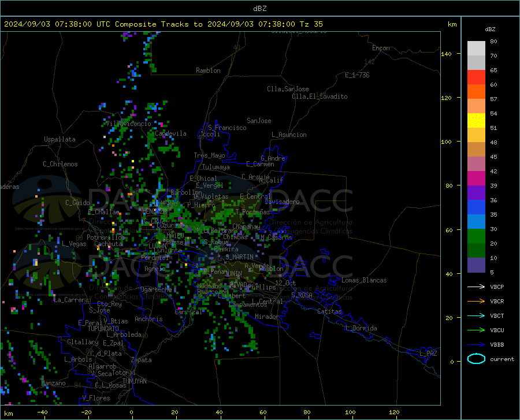Click the L_Asuncion label on the map

click(x=289, y=135)
